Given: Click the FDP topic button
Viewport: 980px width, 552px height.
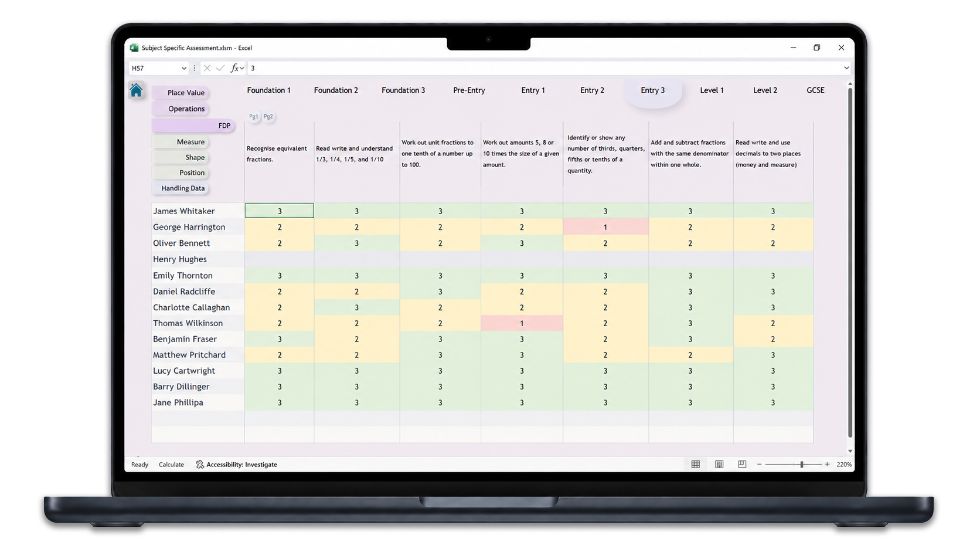Looking at the screenshot, I should [193, 126].
